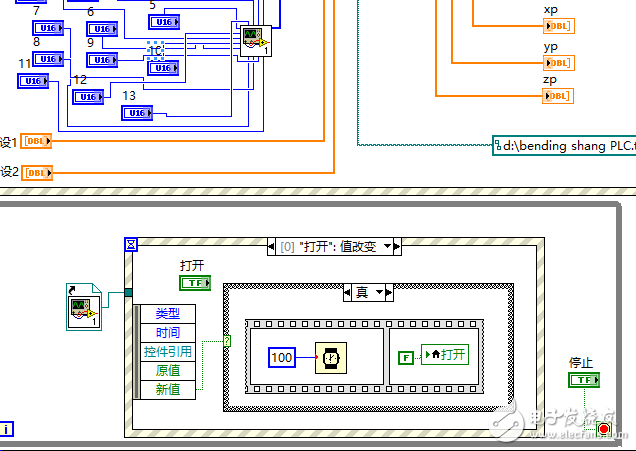The height and width of the screenshot is (451, 636).
Task: Click the loop iteration i terminal
Action: (6, 429)
